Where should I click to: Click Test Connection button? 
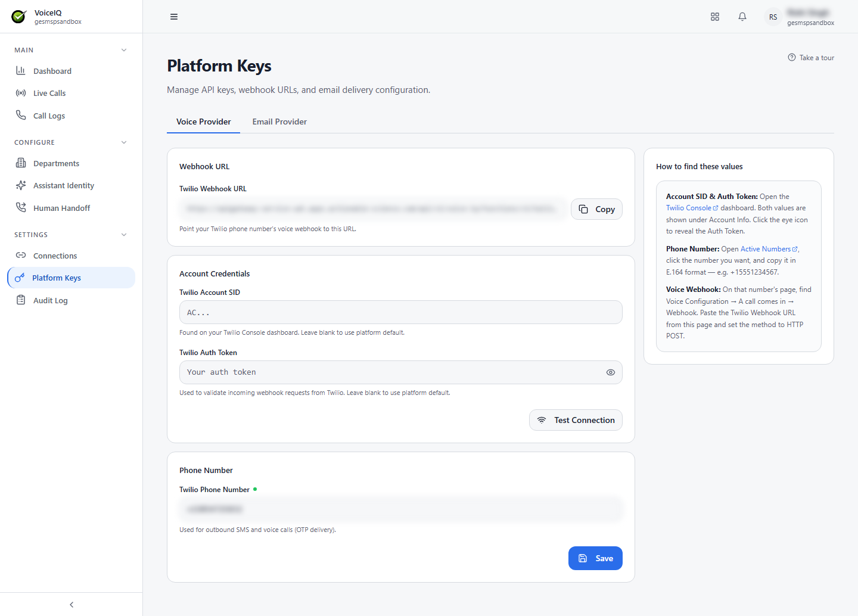tap(576, 420)
